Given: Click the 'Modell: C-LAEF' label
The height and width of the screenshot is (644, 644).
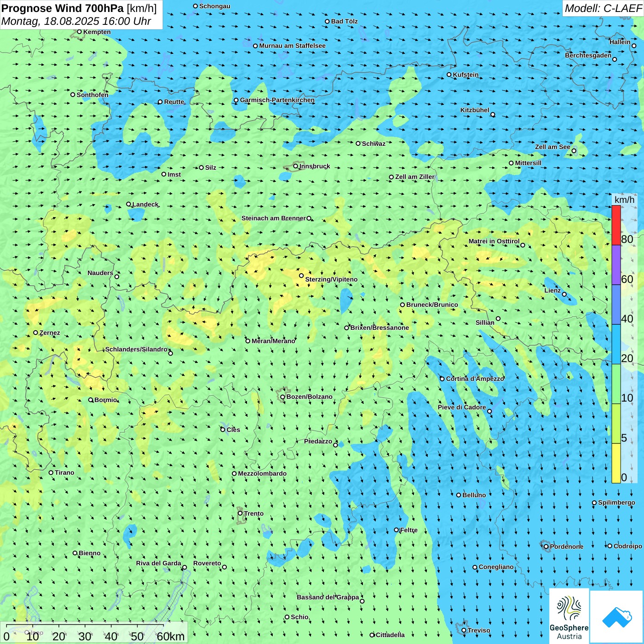Looking at the screenshot, I should (603, 8).
